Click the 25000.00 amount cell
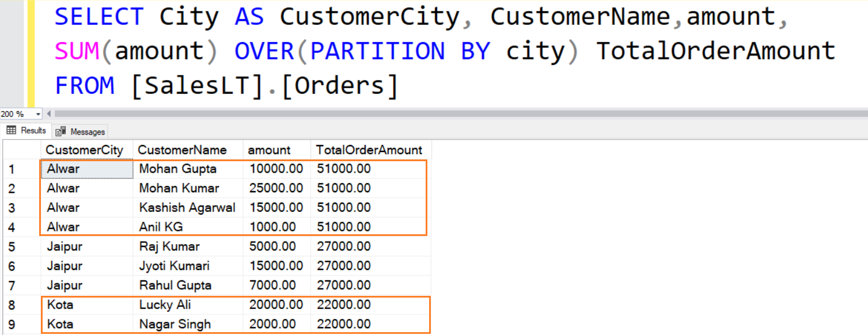The height and width of the screenshot is (335, 868). coord(276,188)
